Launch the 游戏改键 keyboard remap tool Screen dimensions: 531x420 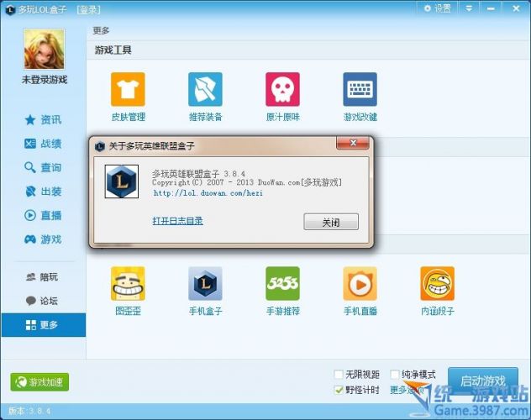pos(360,89)
